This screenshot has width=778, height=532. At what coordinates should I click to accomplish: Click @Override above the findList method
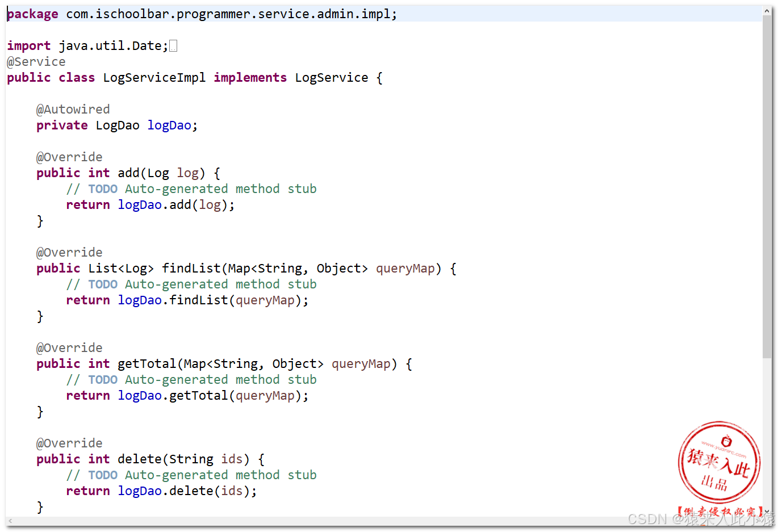pos(69,253)
